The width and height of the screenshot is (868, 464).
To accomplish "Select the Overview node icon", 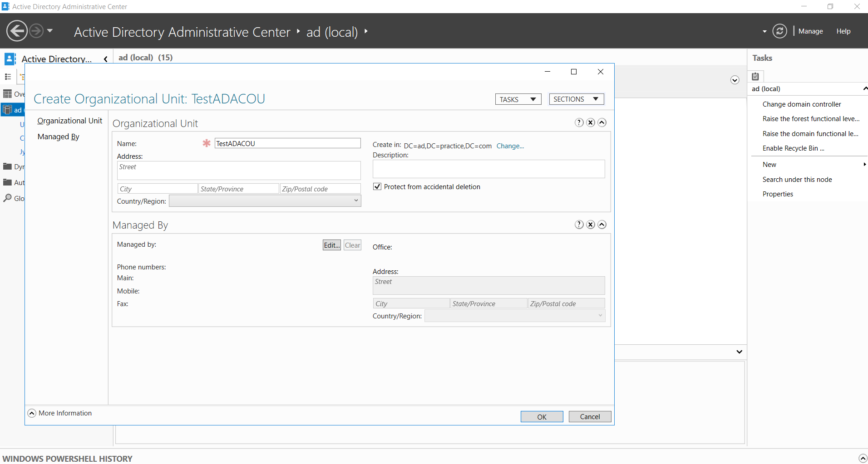I will coord(7,94).
